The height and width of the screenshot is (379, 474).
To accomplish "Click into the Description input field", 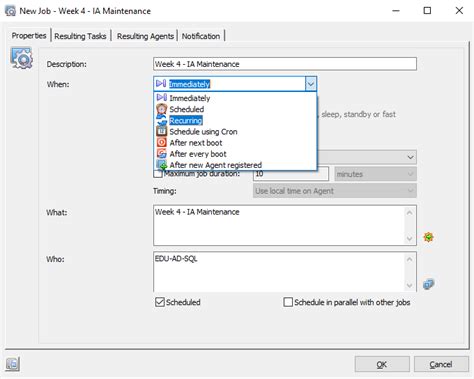I will tap(285, 64).
